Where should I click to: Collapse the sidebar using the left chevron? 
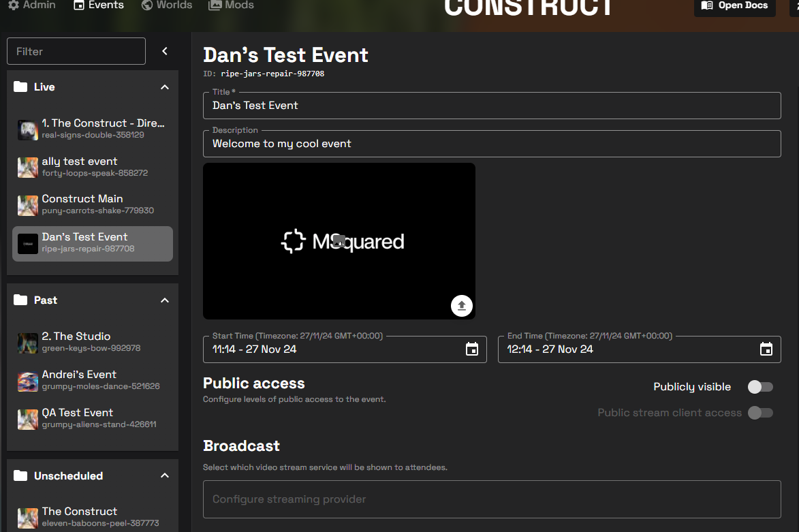(164, 51)
